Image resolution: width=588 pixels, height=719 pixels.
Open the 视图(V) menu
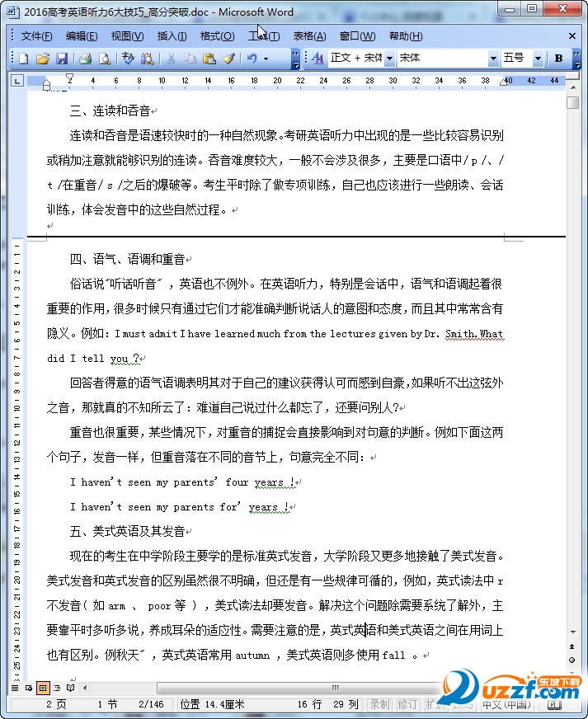pyautogui.click(x=128, y=36)
